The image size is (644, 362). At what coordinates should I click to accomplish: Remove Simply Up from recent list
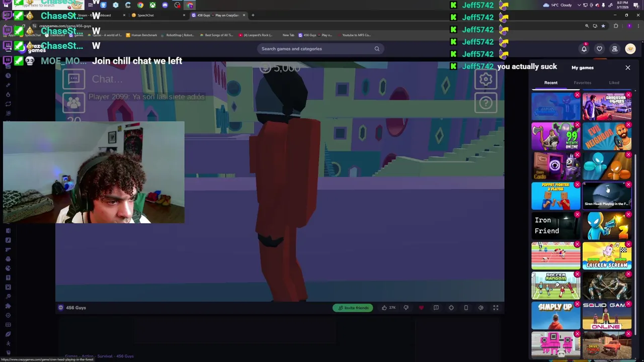(x=577, y=305)
